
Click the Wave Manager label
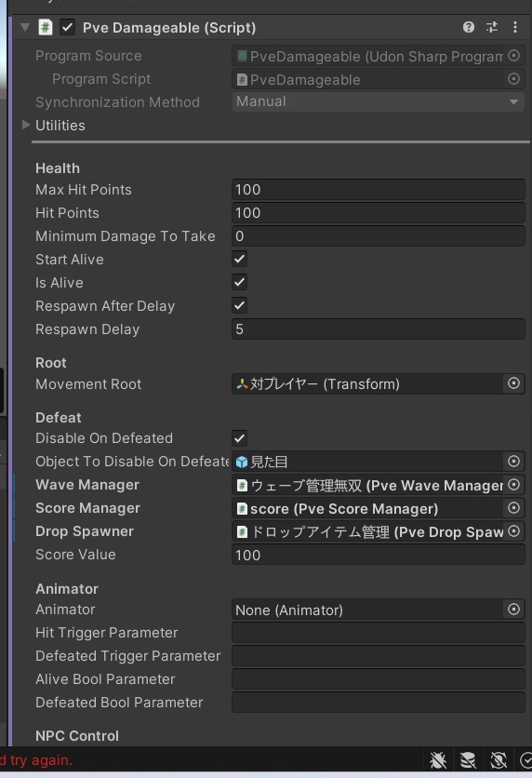pyautogui.click(x=87, y=485)
